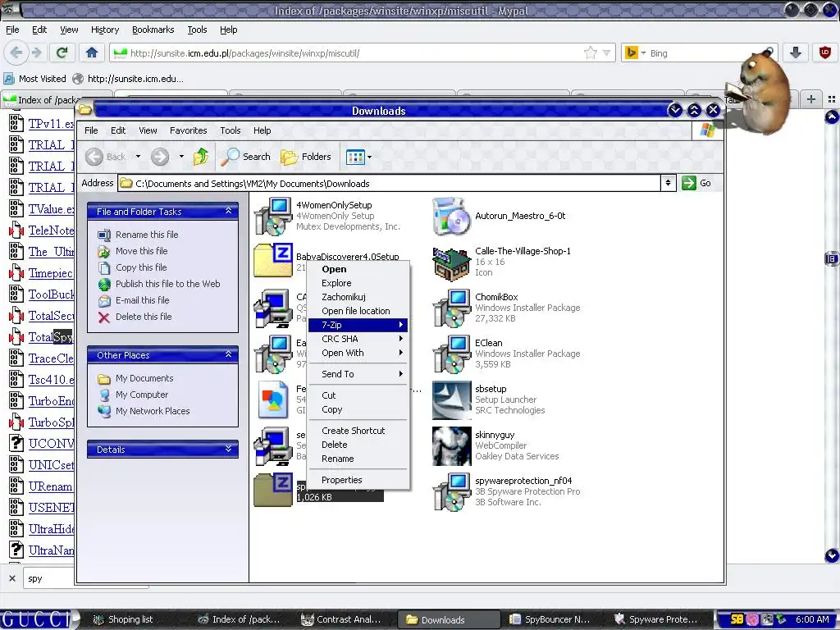The height and width of the screenshot is (630, 840).
Task: Choose Open in context menu
Action: 358,269
